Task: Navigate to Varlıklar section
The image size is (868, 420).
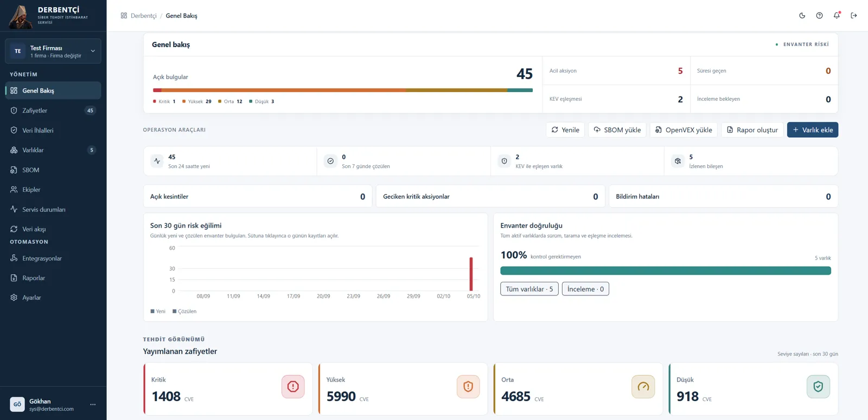Action: (53, 150)
